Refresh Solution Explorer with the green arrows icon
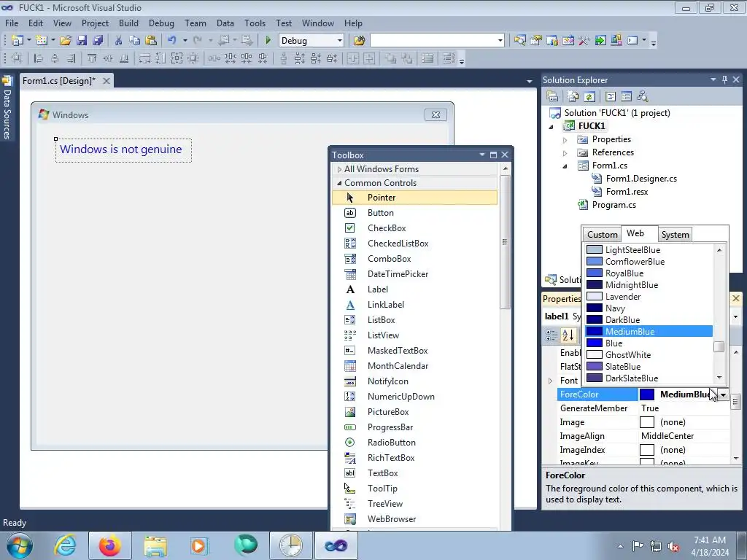This screenshot has width=747, height=560. point(589,97)
